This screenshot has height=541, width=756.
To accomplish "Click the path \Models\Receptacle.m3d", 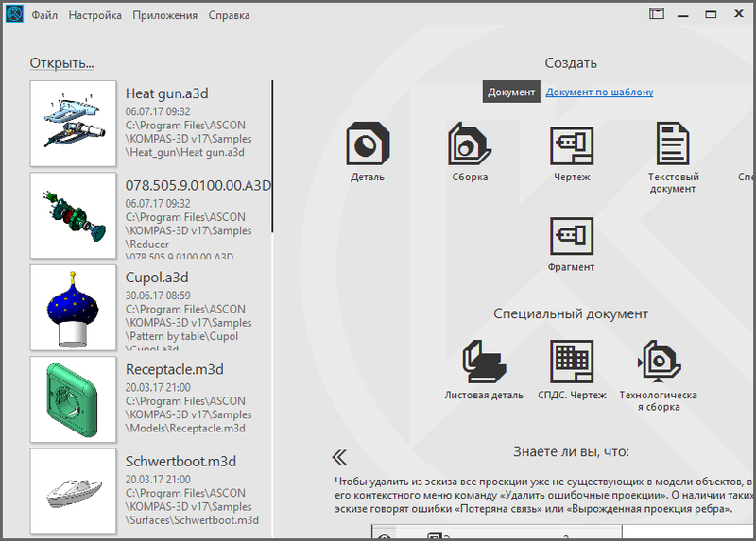I will pos(185,429).
